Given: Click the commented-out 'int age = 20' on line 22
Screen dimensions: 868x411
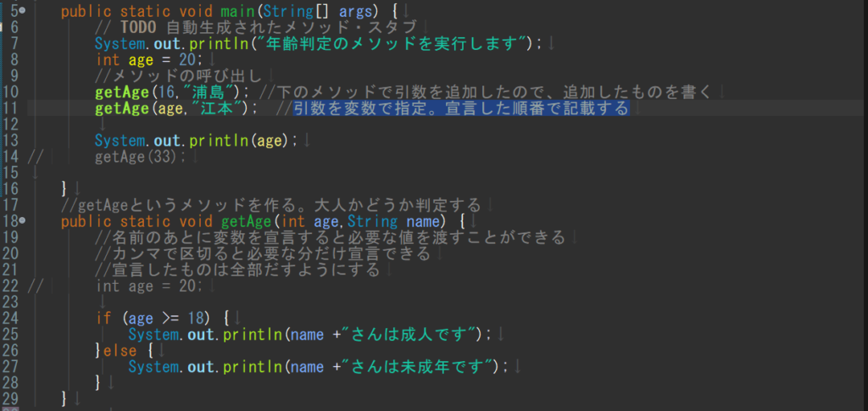Looking at the screenshot, I should click(x=149, y=286).
